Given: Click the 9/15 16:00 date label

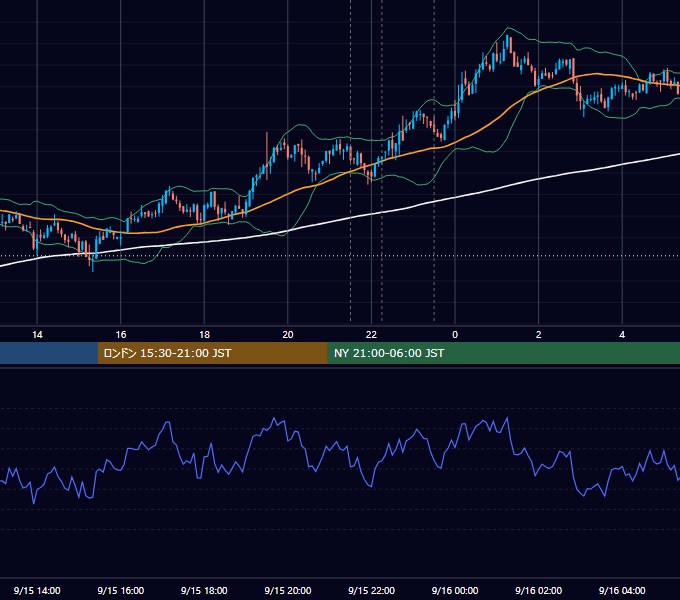Looking at the screenshot, I should point(121,590).
